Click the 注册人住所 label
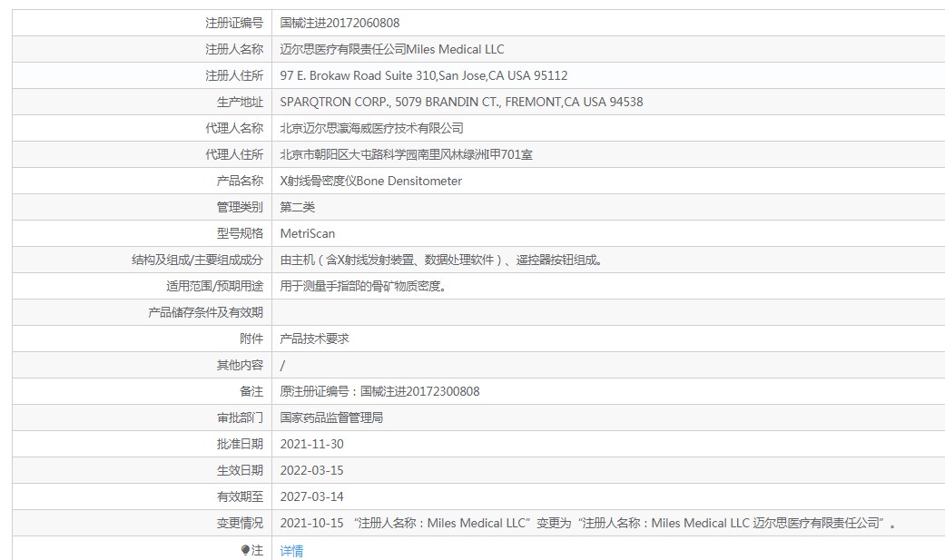 click(x=234, y=75)
